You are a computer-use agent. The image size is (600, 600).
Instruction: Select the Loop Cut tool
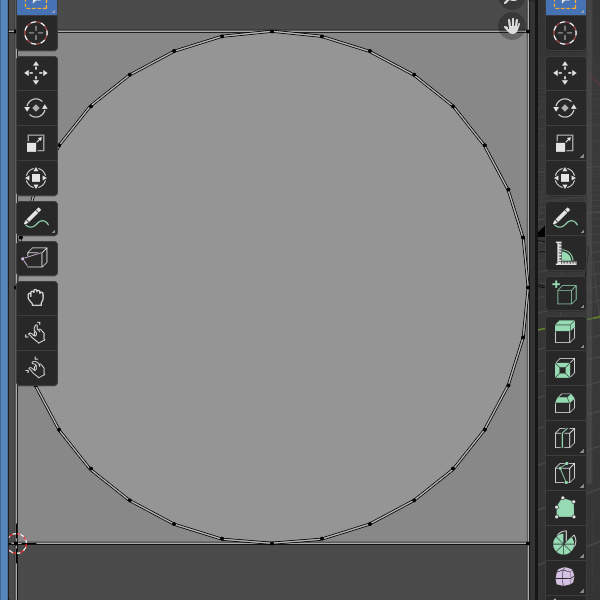point(565,438)
